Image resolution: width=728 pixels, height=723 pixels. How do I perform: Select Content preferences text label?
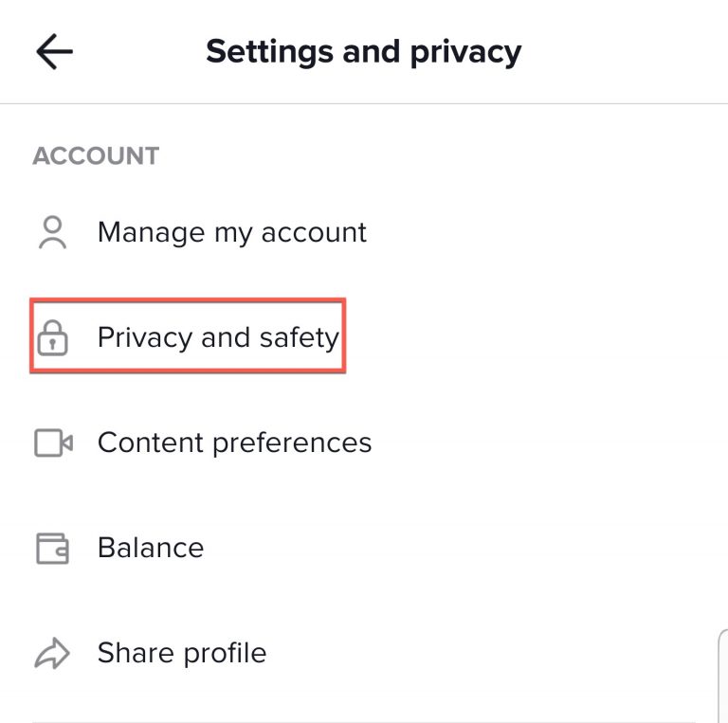[x=234, y=443]
